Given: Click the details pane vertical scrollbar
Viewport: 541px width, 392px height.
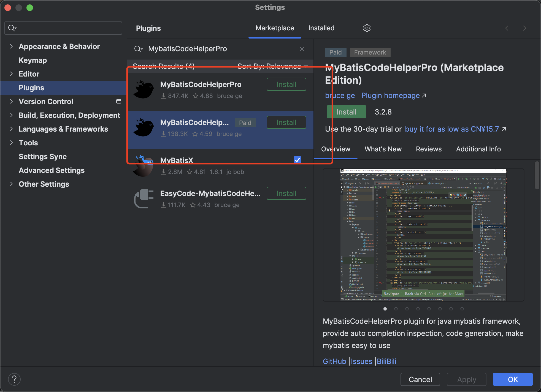Looking at the screenshot, I should [x=537, y=175].
